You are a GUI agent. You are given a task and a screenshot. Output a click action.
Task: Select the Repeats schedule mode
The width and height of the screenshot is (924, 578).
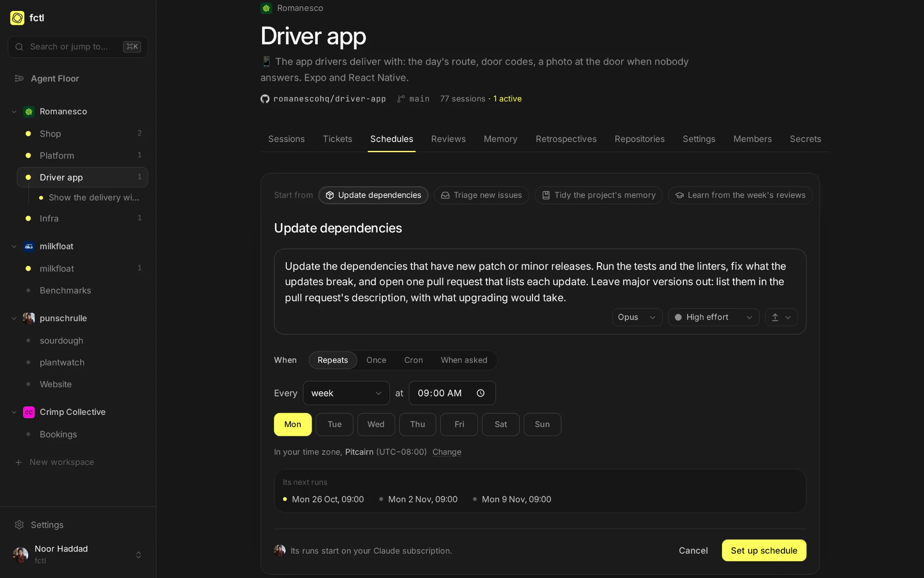click(x=333, y=360)
